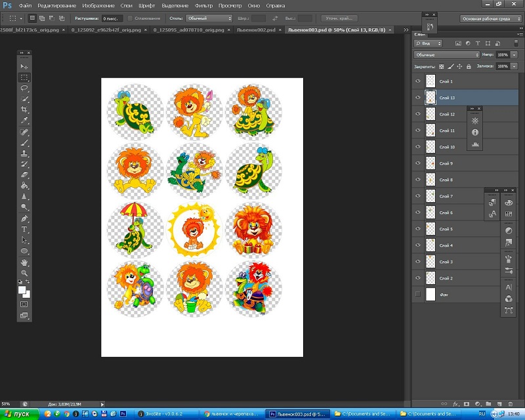Create a new layer via panel icon
525x420 pixels.
pos(499,404)
